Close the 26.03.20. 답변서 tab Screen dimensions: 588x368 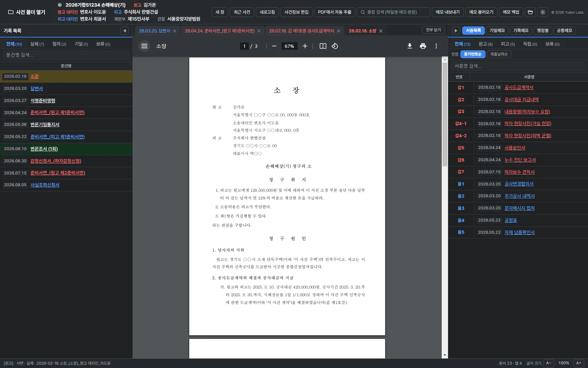175,31
